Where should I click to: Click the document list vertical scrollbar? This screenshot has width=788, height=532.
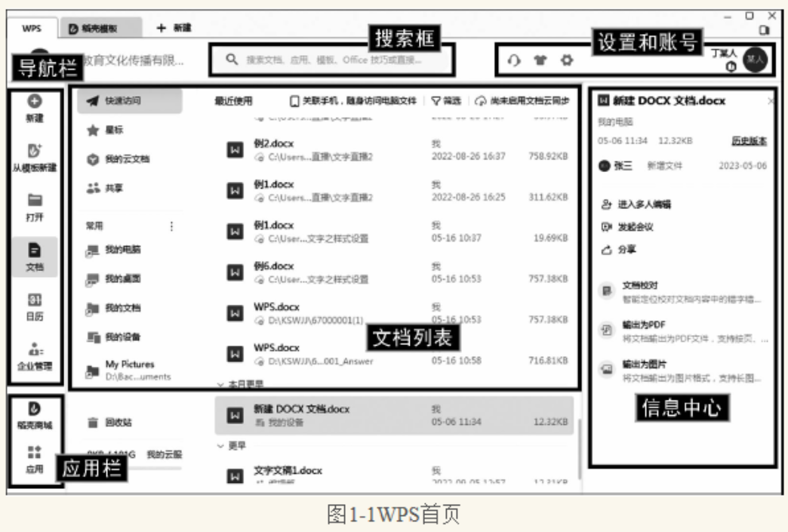[x=578, y=448]
